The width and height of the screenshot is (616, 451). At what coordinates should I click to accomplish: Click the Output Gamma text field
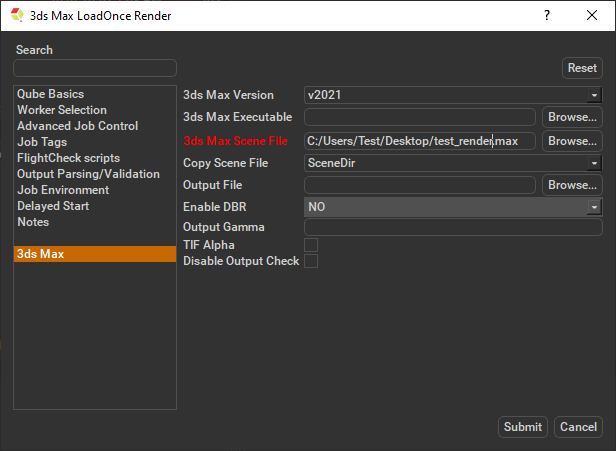(x=452, y=228)
